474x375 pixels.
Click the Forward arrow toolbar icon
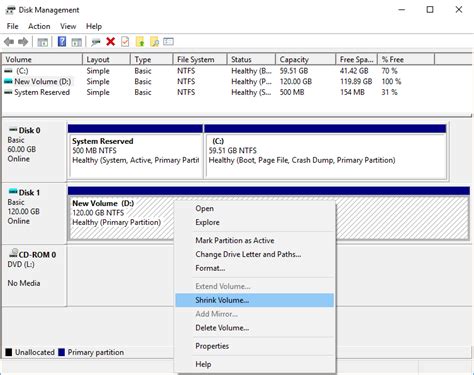(23, 42)
